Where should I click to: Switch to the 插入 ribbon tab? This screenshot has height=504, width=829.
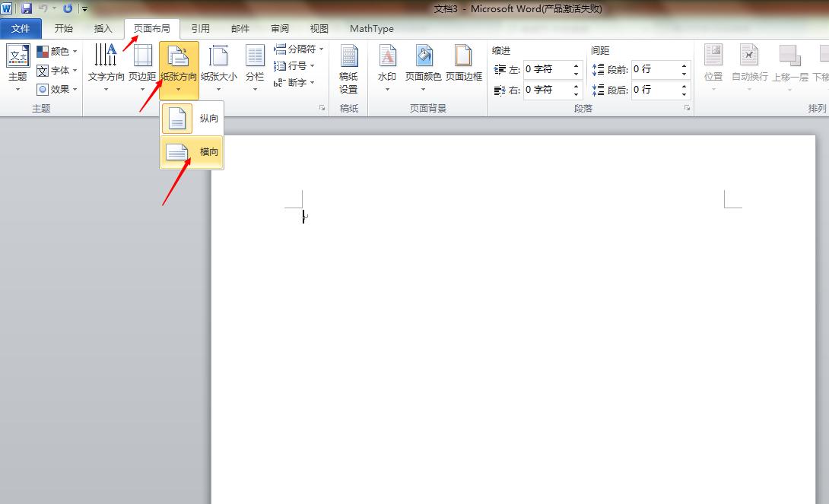103,28
